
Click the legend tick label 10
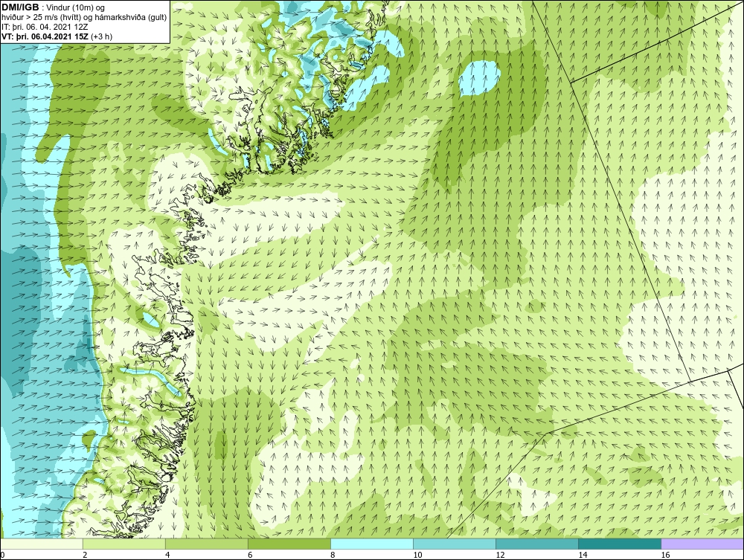tap(417, 555)
